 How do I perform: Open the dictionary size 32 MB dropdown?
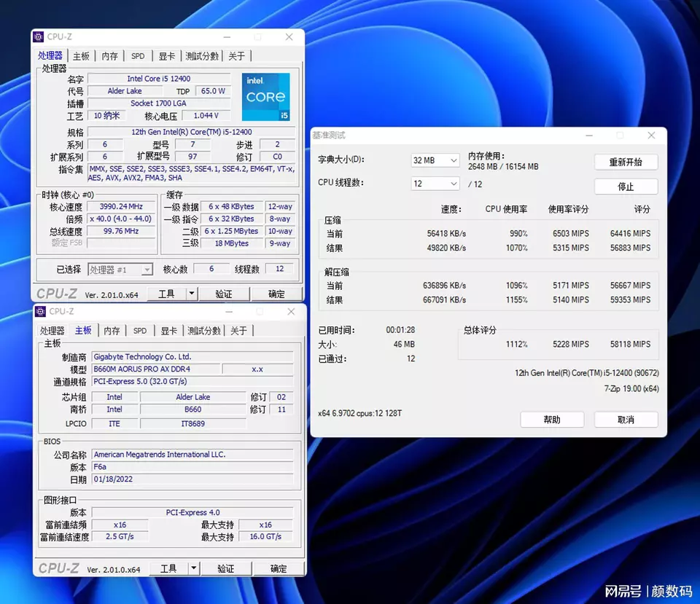pos(435,160)
